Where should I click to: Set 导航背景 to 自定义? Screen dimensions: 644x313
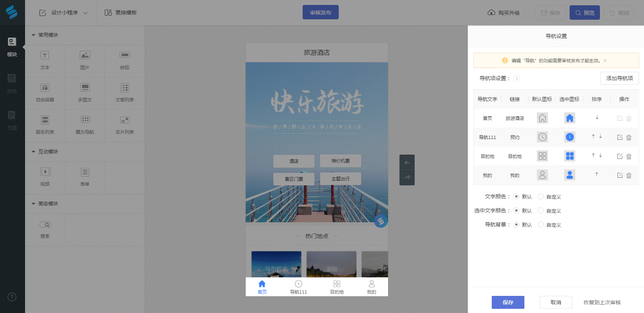(541, 225)
